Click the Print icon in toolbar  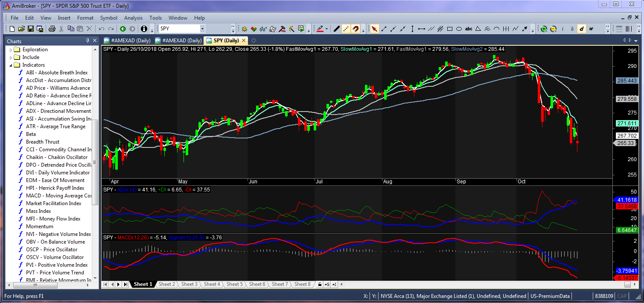pyautogui.click(x=52, y=29)
